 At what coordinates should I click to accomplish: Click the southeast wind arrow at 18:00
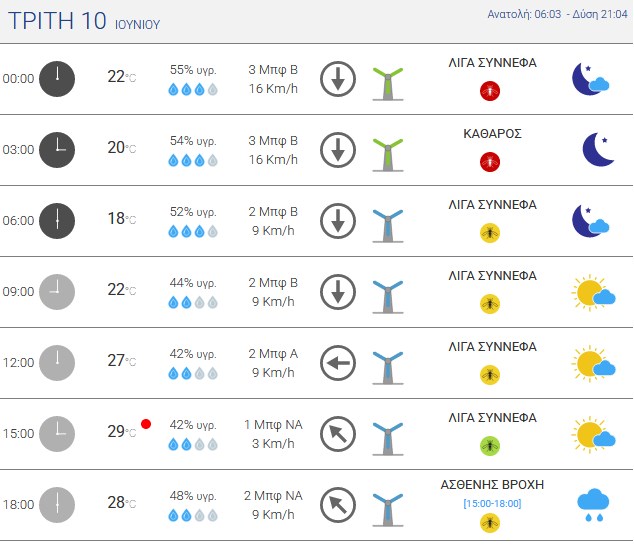click(x=338, y=505)
